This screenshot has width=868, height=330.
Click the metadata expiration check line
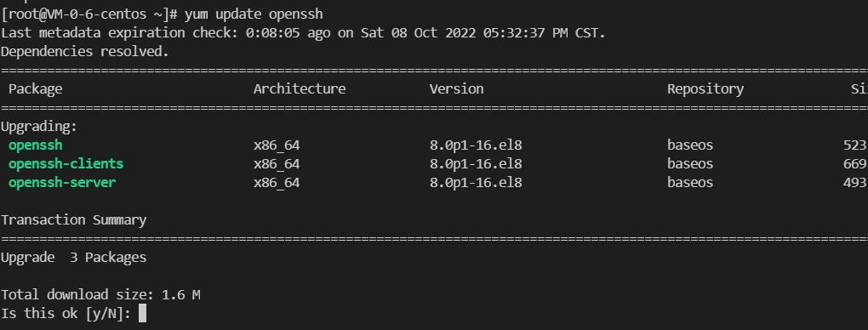[303, 32]
